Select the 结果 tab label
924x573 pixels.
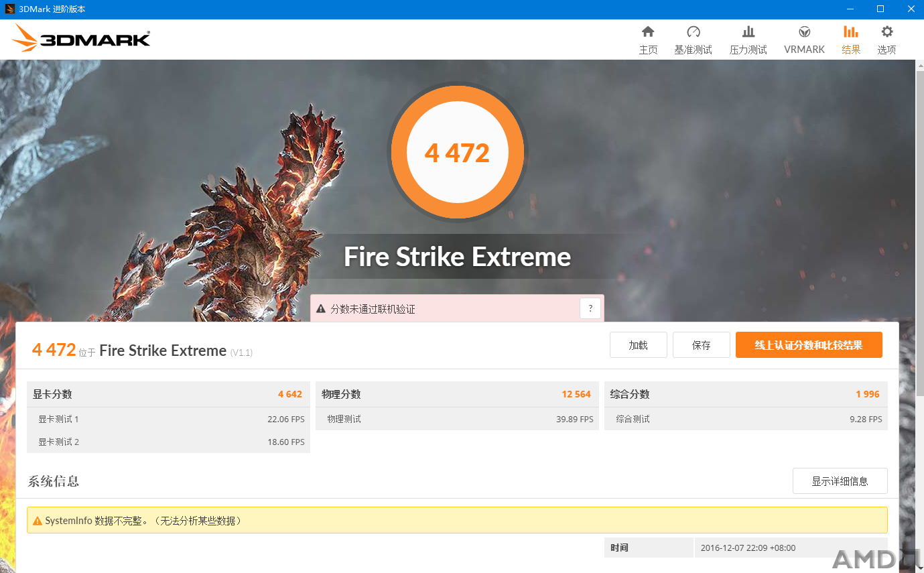tap(851, 50)
